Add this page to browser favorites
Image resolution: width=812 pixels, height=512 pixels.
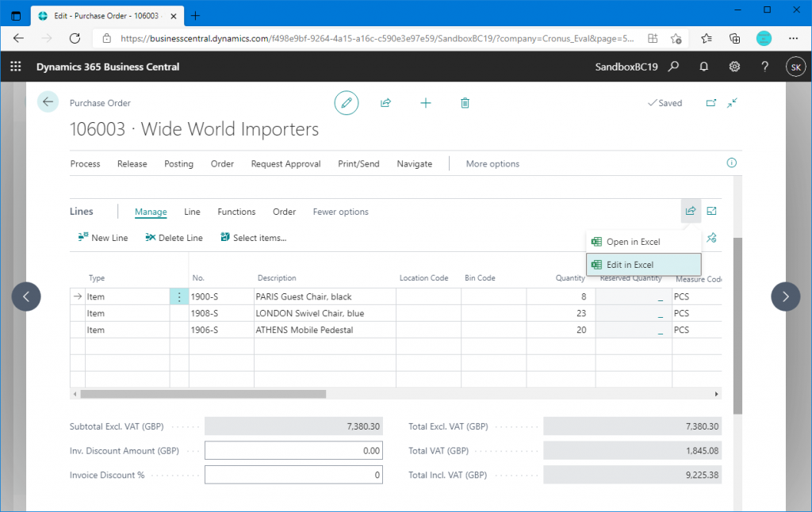(x=676, y=38)
